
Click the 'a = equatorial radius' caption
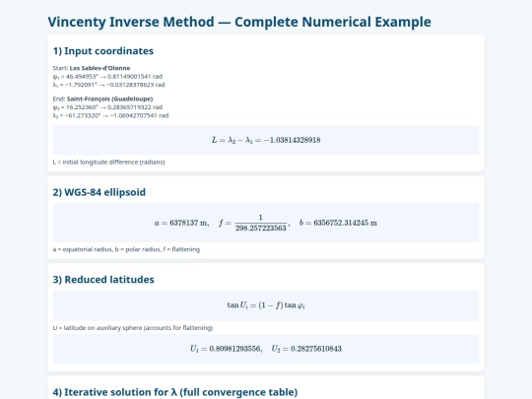pyautogui.click(x=126, y=249)
